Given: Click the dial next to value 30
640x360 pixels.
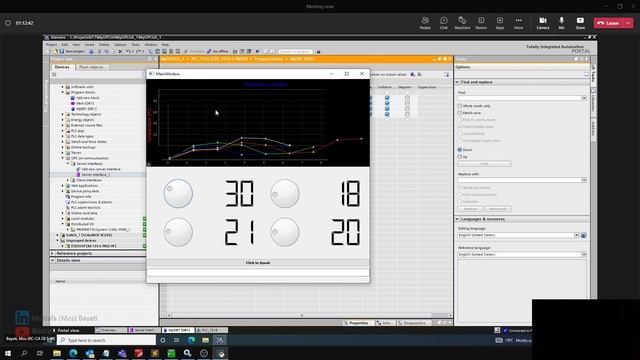Looking at the screenshot, I should pyautogui.click(x=178, y=193).
